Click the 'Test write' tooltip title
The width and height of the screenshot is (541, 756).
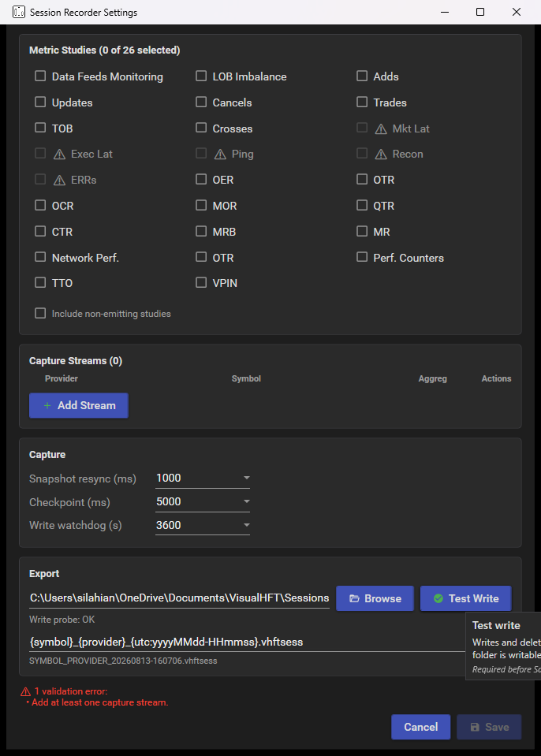tap(496, 625)
